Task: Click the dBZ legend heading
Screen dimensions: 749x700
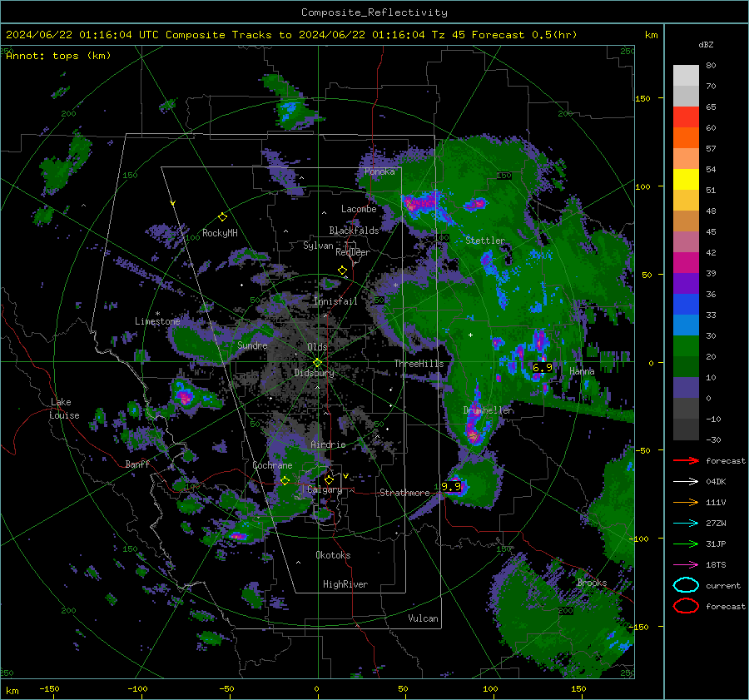Action: [706, 44]
